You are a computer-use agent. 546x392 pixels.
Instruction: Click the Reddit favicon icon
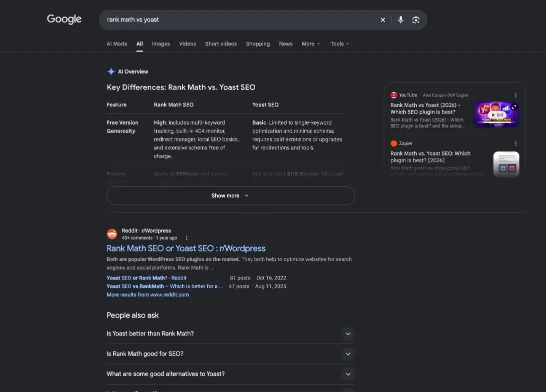click(x=112, y=233)
